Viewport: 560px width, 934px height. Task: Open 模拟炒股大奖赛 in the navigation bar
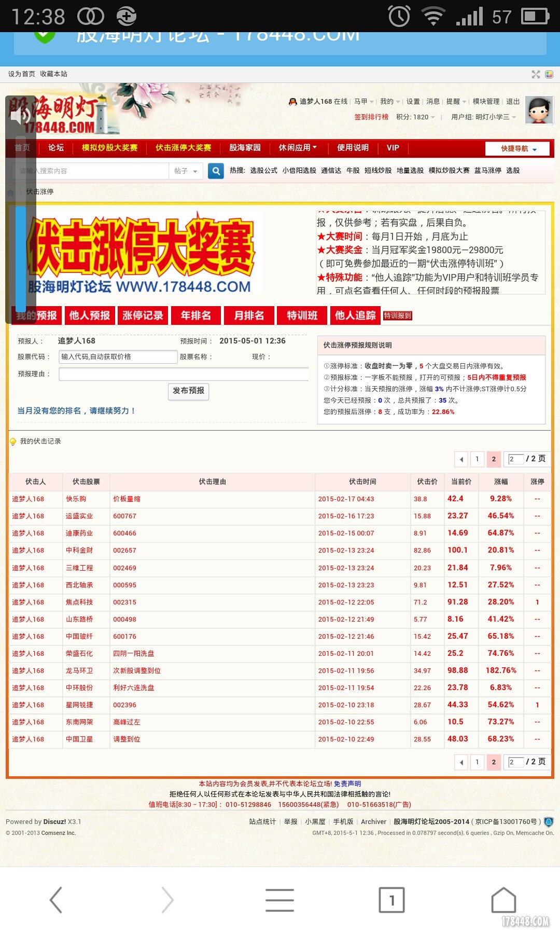(109, 148)
